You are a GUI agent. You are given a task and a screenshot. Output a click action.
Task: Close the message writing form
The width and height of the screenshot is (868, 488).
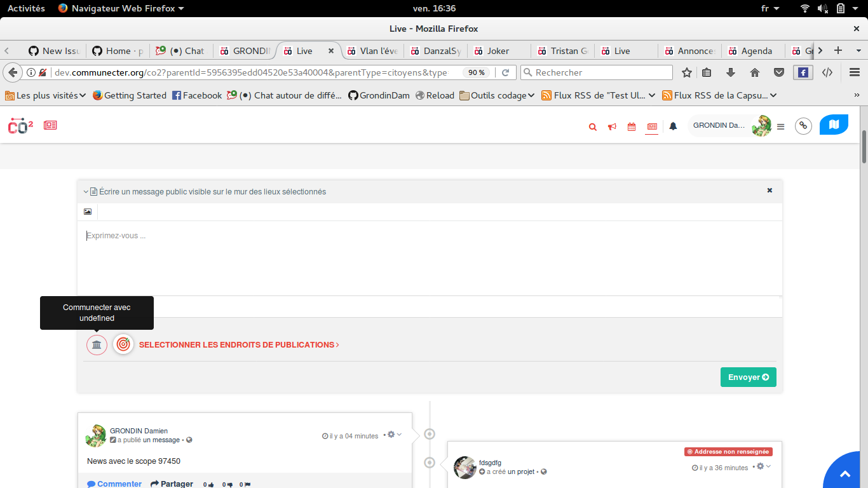click(x=770, y=190)
